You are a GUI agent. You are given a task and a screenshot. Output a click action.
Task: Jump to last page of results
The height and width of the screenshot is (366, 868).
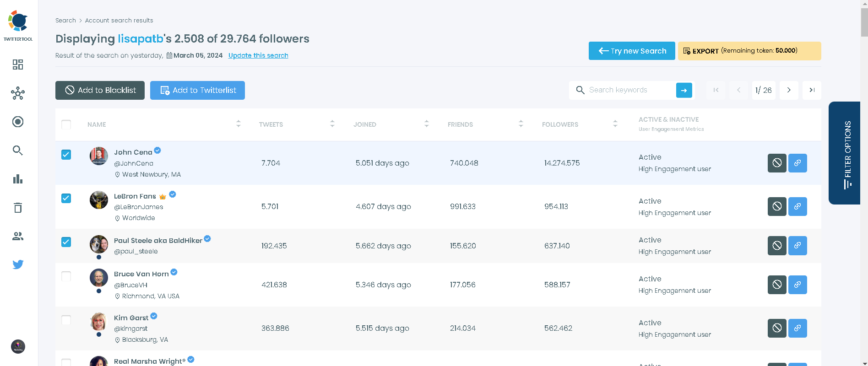[812, 90]
